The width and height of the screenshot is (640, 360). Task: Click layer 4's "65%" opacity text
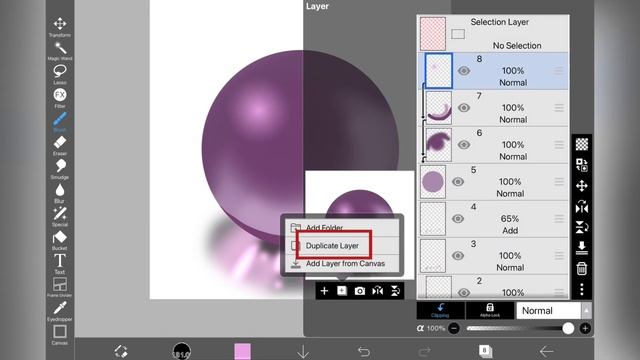point(510,219)
